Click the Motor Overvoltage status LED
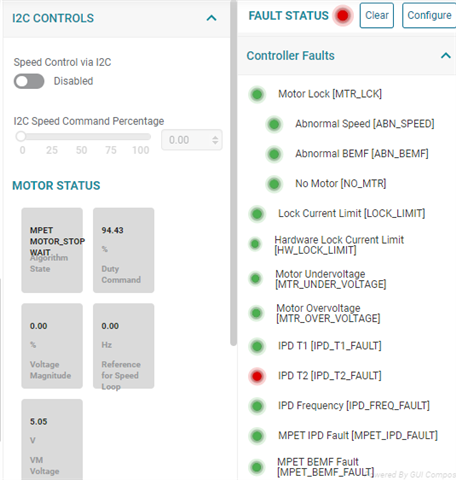This screenshot has height=480, width=456. 256,313
